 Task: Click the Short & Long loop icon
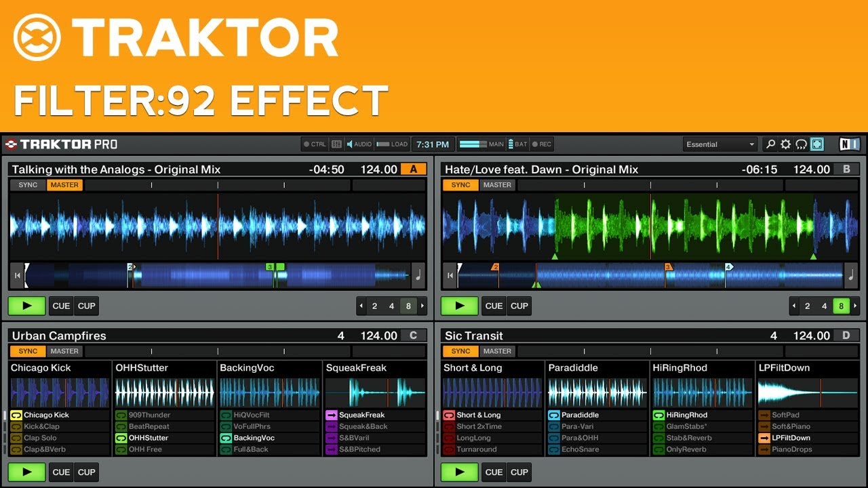click(449, 415)
